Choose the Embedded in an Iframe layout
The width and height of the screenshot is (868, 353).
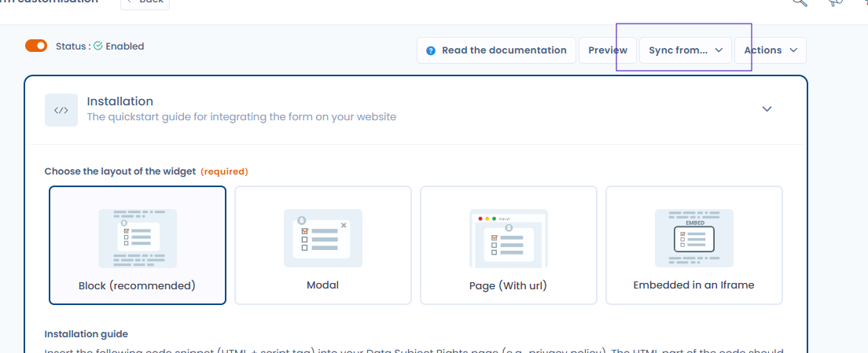coord(693,245)
